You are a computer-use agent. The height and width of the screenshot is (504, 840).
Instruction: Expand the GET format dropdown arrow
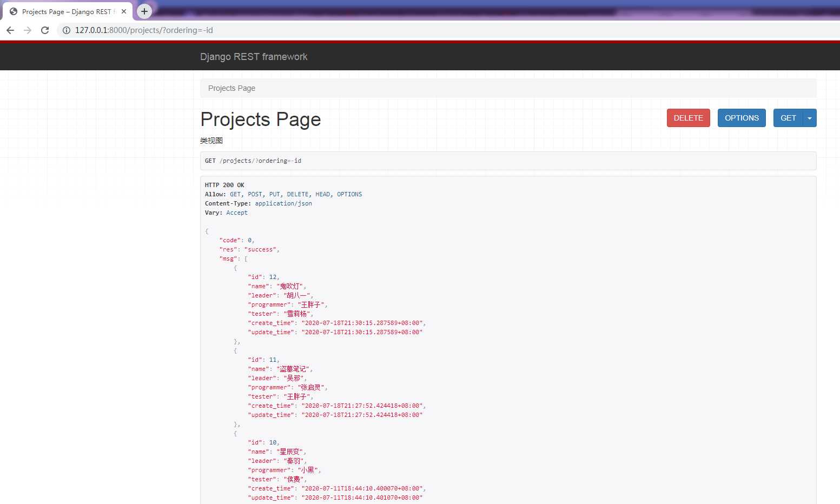[x=810, y=118]
